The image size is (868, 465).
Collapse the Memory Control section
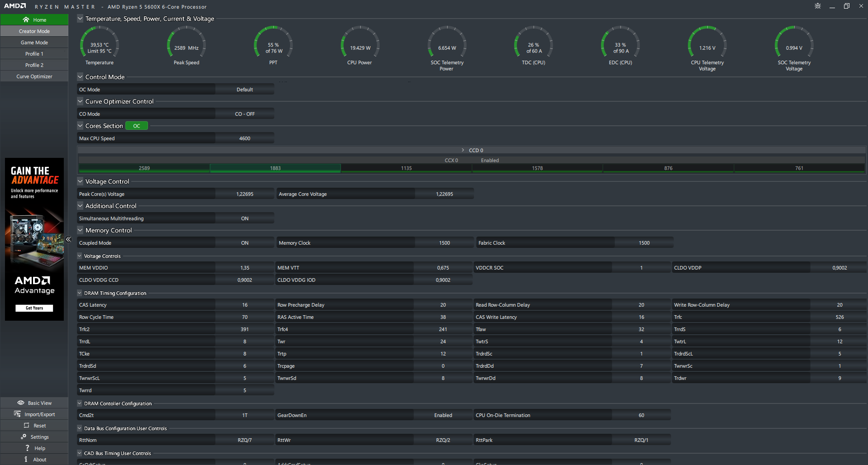pos(80,230)
